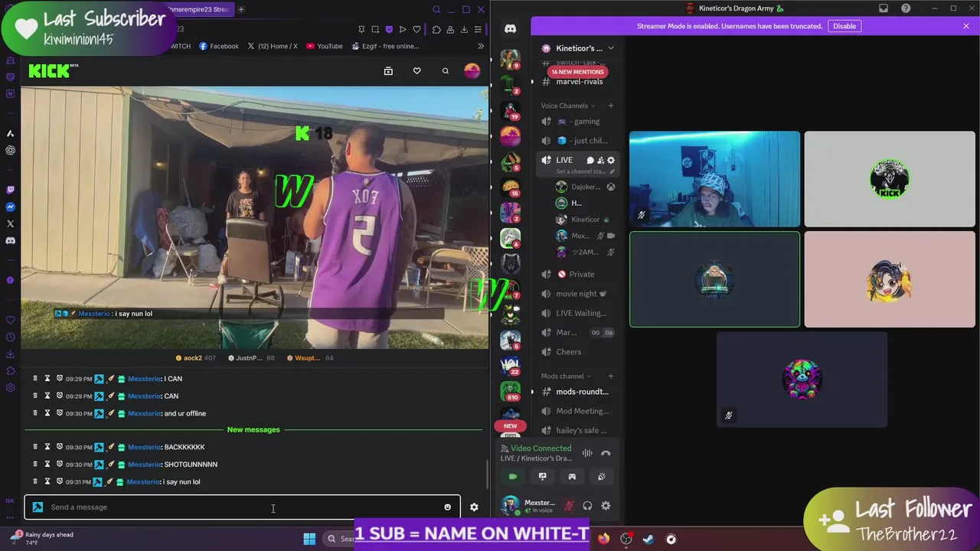Image resolution: width=980 pixels, height=551 pixels.
Task: Edit the LIVE channel status pencil
Action: [611, 171]
